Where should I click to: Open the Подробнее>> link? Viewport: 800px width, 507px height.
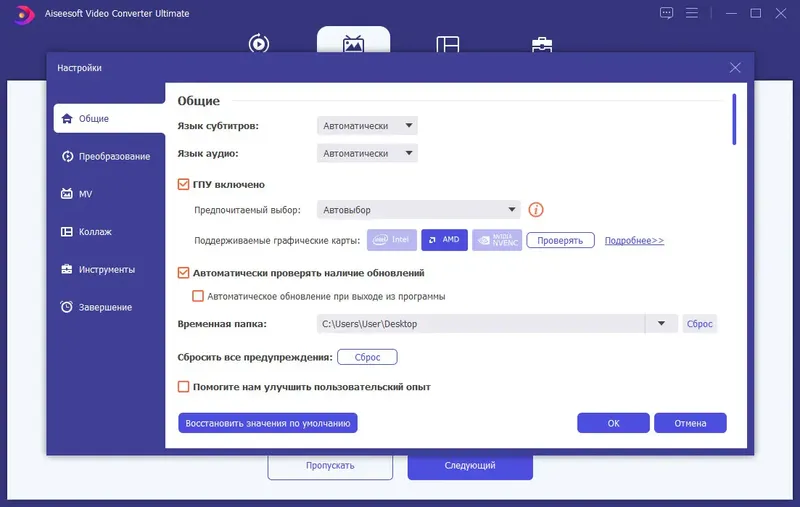(x=634, y=240)
